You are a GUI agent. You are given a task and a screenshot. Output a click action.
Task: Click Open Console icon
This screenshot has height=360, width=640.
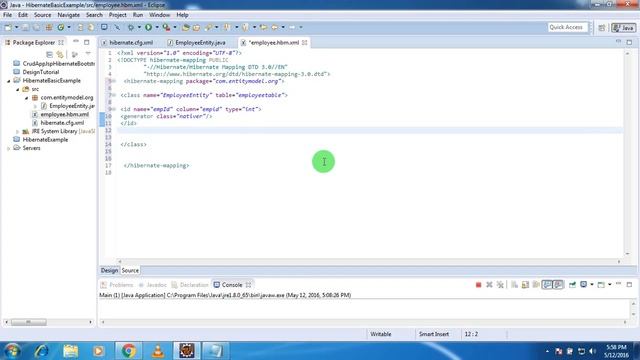click(601, 284)
